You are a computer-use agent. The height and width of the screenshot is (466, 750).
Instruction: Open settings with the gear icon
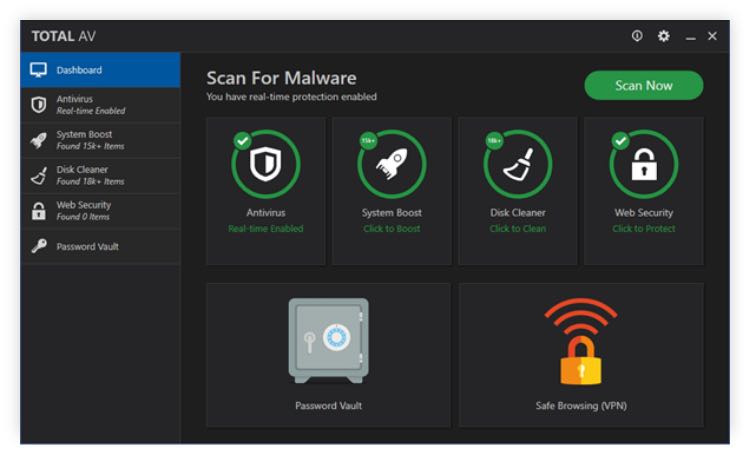[663, 36]
